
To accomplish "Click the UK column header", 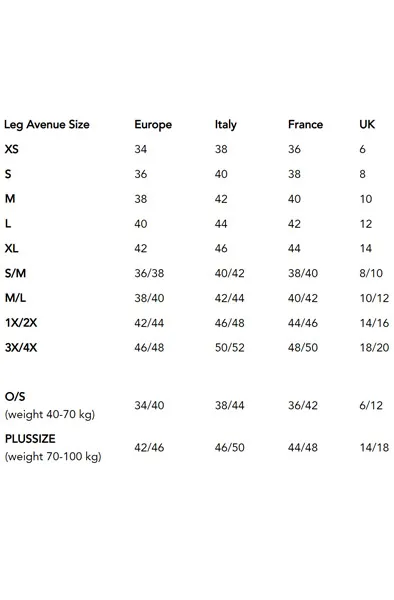I will click(367, 124).
